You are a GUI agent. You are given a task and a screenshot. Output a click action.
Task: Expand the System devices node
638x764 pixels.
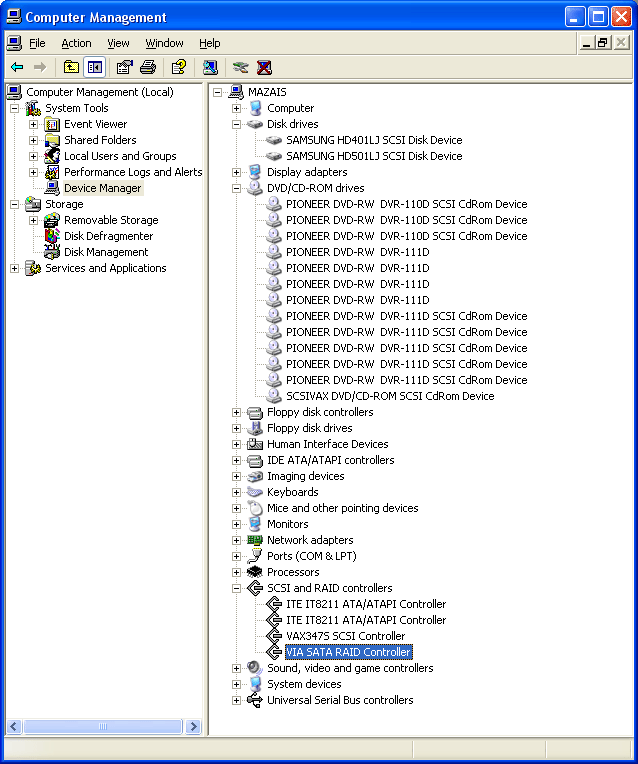236,684
